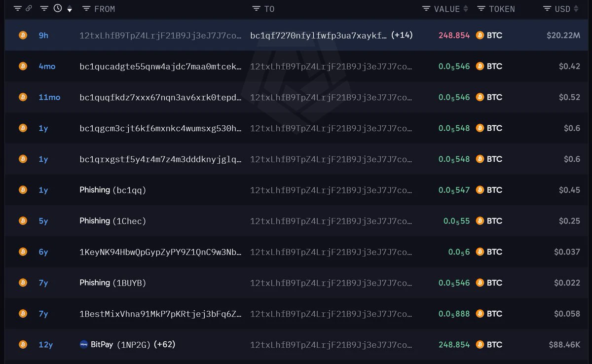Open sender address bc1qgcm3cjt6kf6mxnkc4wumsxg530h…
592x364 pixels.
(161, 128)
